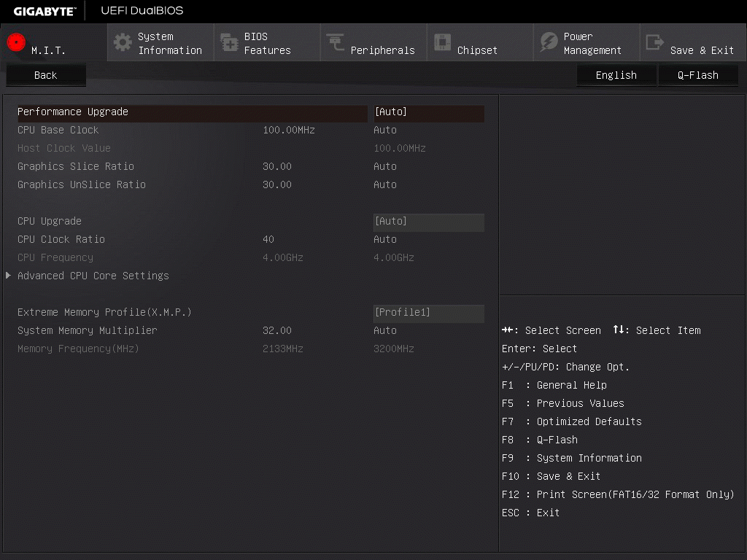
Task: Click the Chipset icon
Action: (442, 42)
